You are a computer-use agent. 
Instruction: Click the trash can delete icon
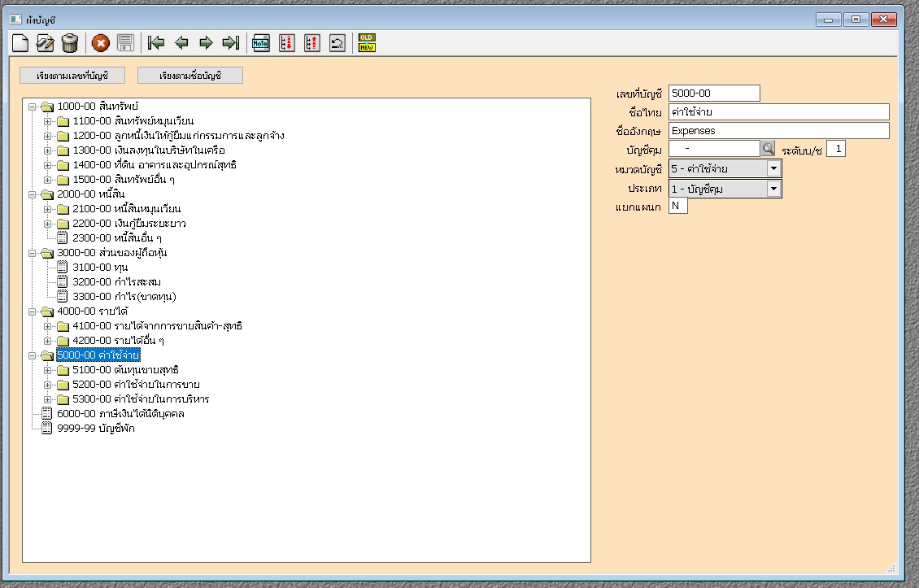click(70, 43)
